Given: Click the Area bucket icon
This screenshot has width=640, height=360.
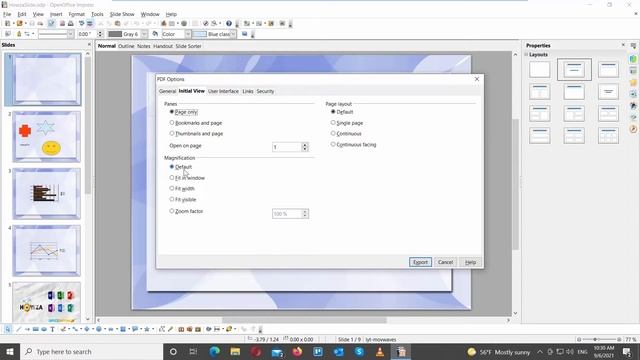Looking at the screenshot, I should click(155, 34).
